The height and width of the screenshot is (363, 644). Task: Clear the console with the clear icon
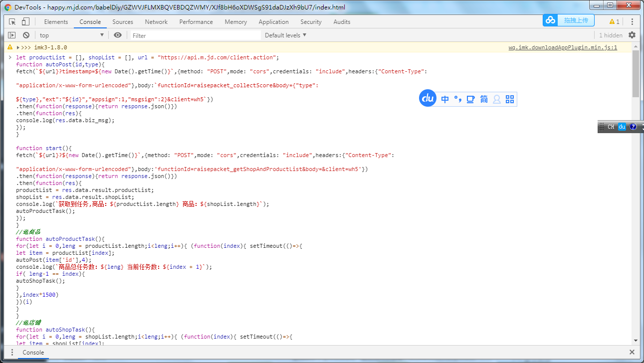point(26,35)
